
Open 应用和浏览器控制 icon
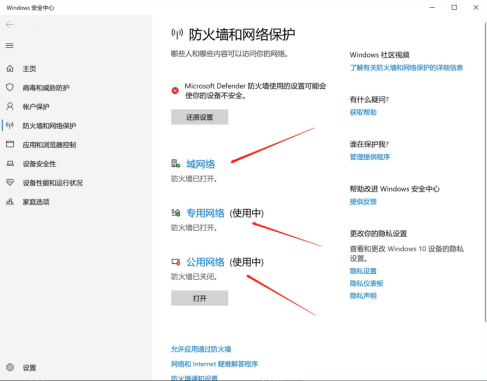click(x=10, y=144)
